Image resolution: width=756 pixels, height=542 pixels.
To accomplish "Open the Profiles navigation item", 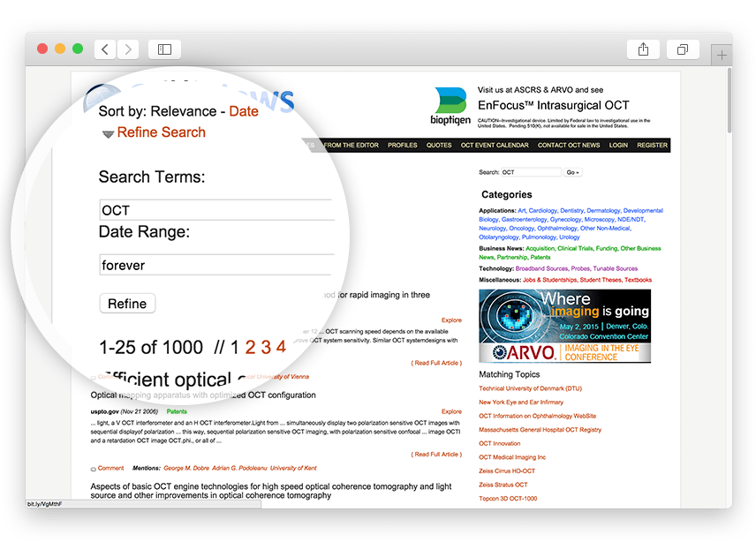I will point(403,145).
